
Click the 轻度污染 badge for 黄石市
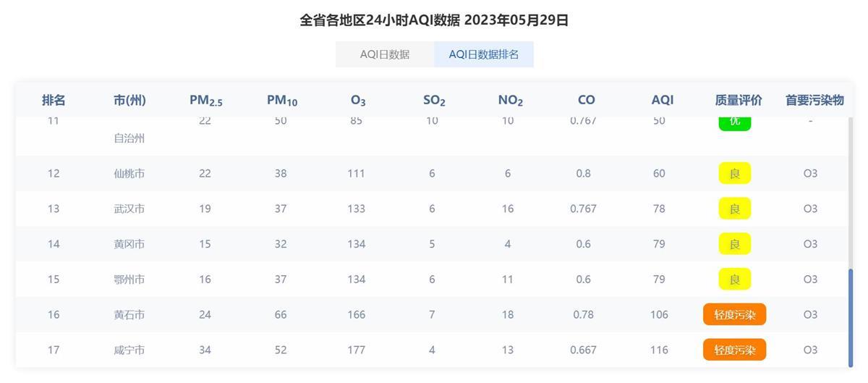pyautogui.click(x=734, y=315)
